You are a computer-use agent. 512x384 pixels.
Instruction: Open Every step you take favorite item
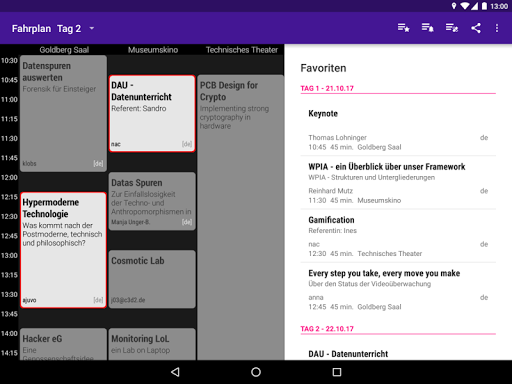pos(398,289)
